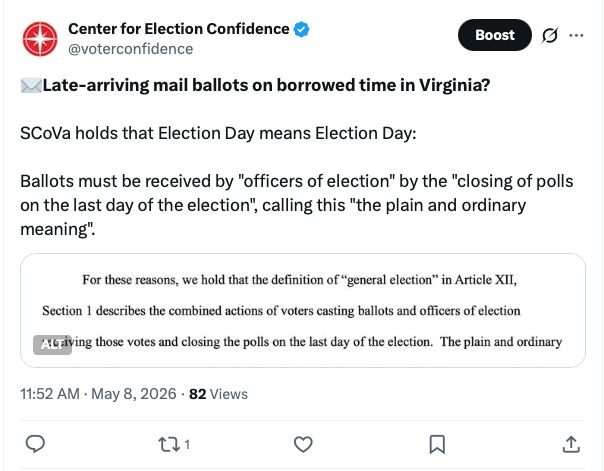Click the "SCoVa holds that Election Day" line
The width and height of the screenshot is (604, 471).
click(218, 133)
